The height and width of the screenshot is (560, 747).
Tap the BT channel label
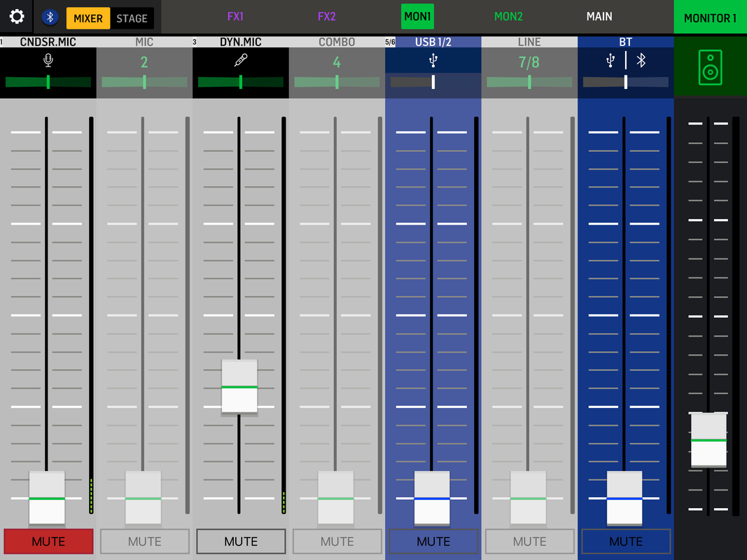[x=625, y=42]
